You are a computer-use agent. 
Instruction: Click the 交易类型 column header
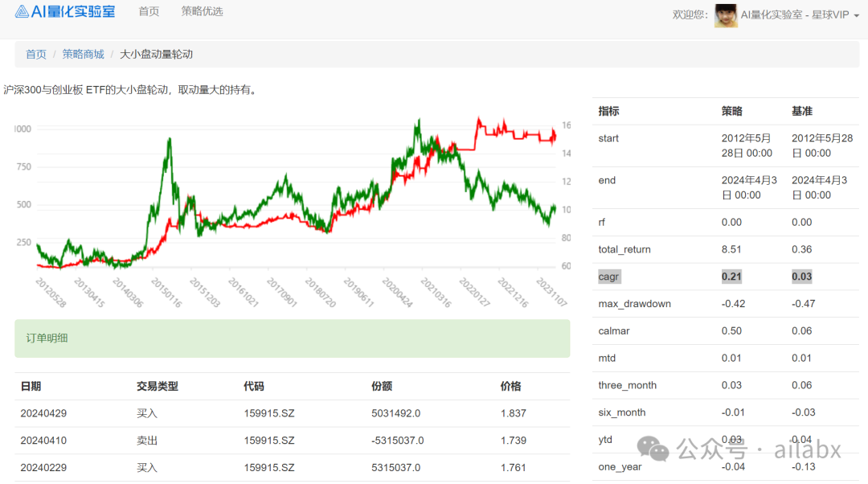(158, 387)
